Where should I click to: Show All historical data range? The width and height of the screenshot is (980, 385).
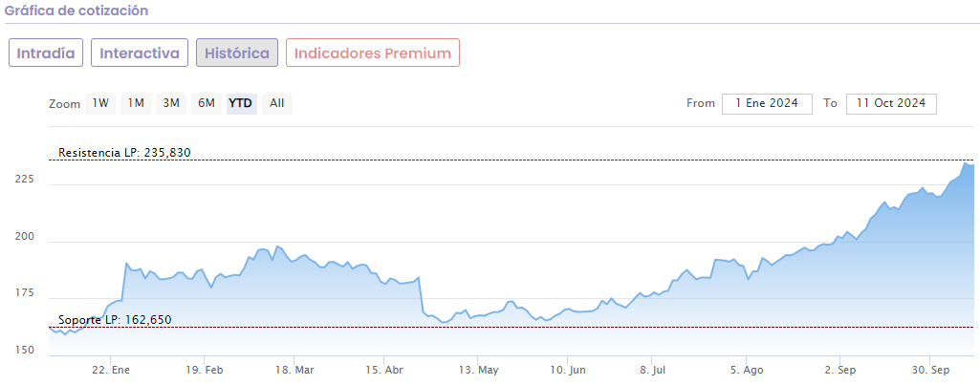[276, 103]
